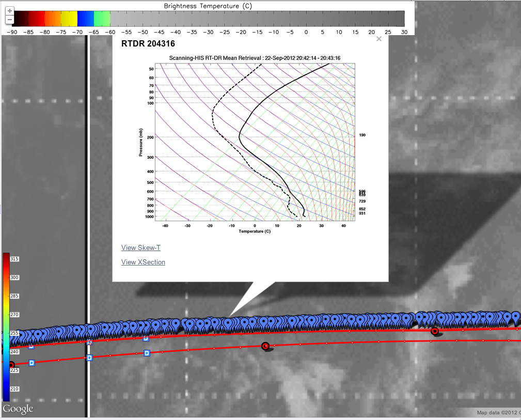Viewport: 521px width, 420px height.
Task: Click the green band on brightness temperature colorbar
Action: point(102,19)
